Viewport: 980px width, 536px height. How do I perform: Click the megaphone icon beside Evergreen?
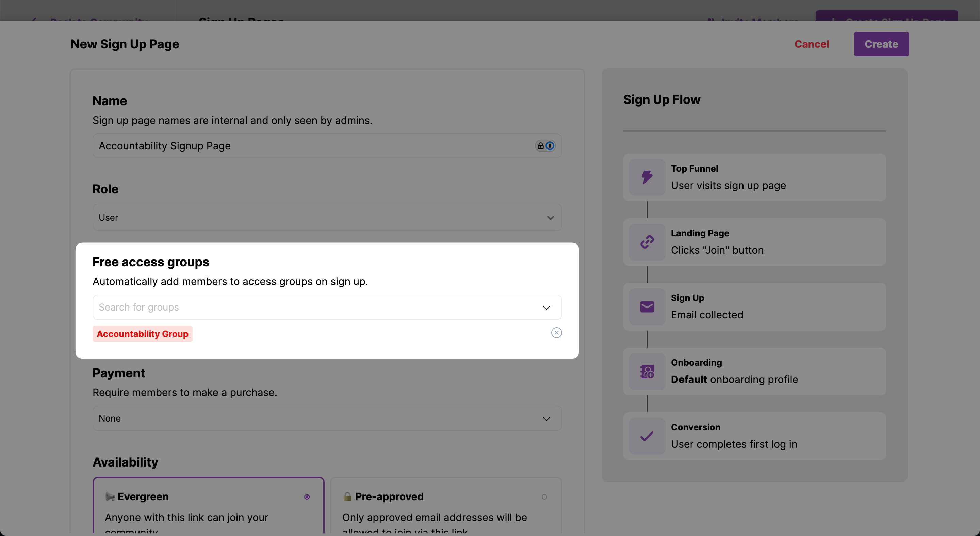[x=110, y=496]
